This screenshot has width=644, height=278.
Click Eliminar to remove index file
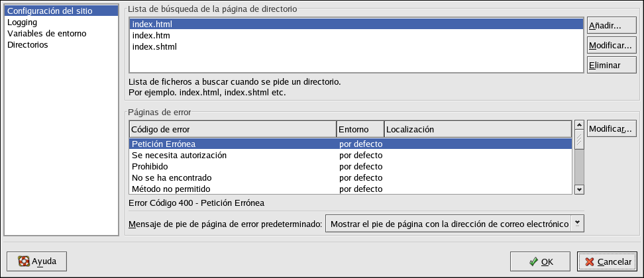click(x=604, y=65)
